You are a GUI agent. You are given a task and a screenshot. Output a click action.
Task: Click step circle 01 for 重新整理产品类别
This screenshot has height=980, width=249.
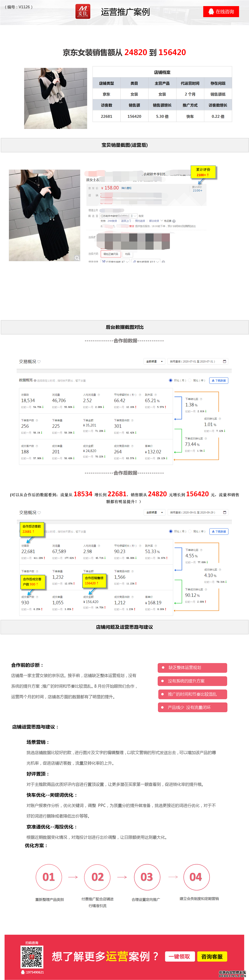49,877
